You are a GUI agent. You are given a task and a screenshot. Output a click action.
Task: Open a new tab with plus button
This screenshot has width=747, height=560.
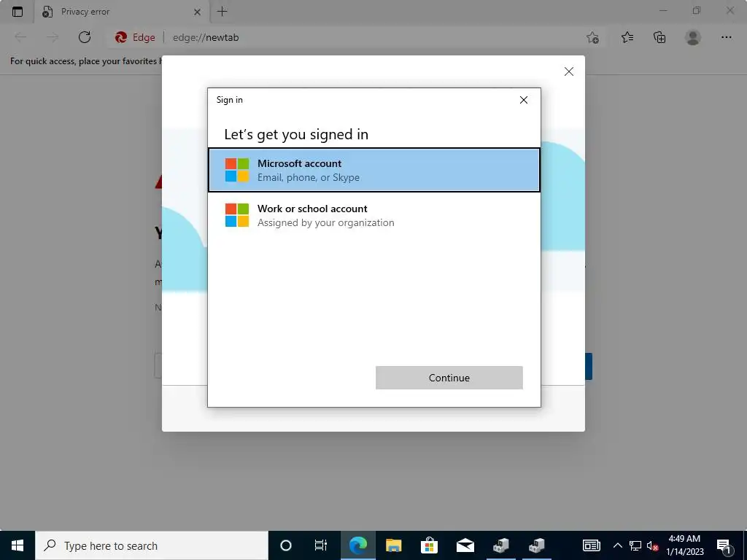[x=222, y=12]
